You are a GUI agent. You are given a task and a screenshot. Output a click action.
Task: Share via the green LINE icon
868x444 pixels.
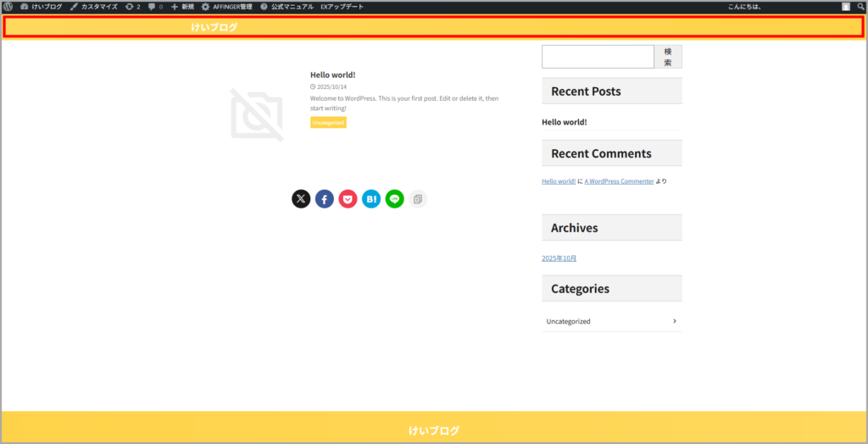pyautogui.click(x=394, y=199)
